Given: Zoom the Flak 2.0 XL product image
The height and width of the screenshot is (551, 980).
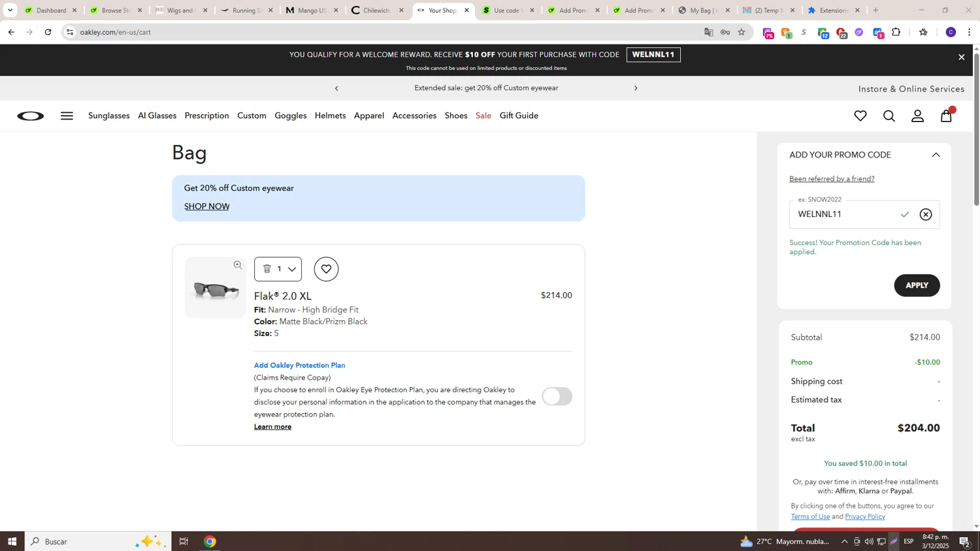Looking at the screenshot, I should (x=238, y=265).
